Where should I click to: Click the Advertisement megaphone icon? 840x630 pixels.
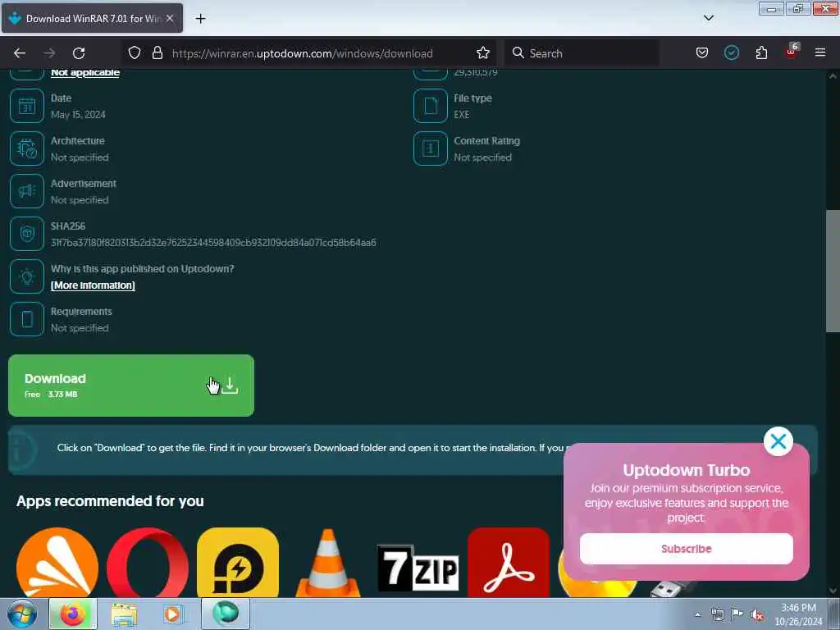[27, 191]
